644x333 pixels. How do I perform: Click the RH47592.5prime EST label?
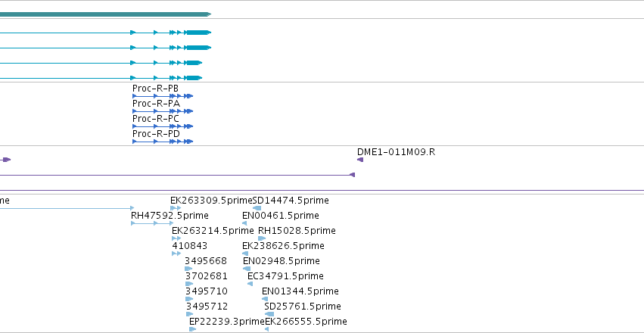point(170,216)
